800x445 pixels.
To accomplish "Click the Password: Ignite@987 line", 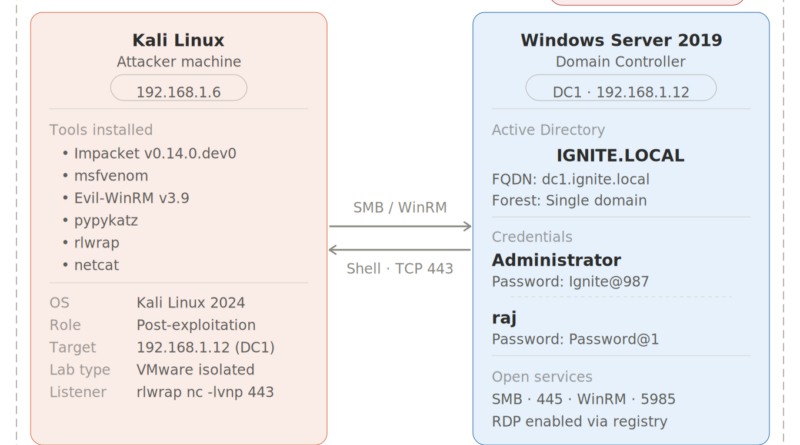I will click(570, 282).
